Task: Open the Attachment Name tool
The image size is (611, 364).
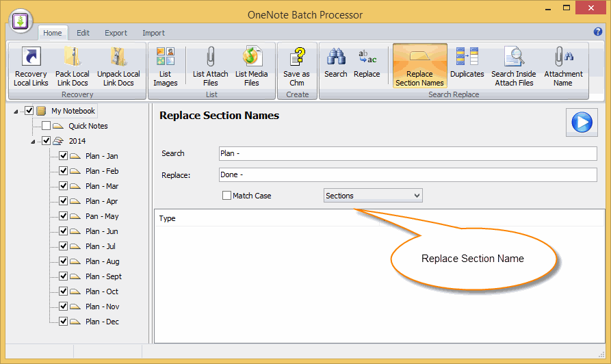Action: [563, 66]
